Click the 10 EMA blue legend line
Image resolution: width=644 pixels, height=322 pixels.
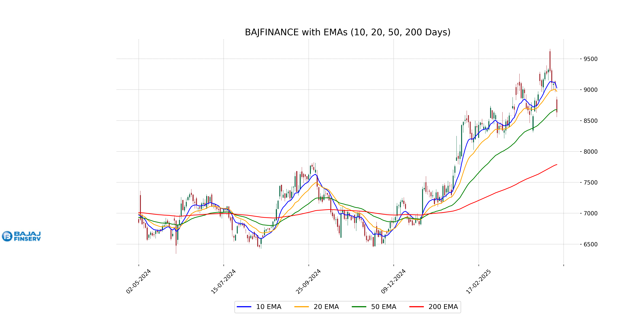[x=244, y=307]
